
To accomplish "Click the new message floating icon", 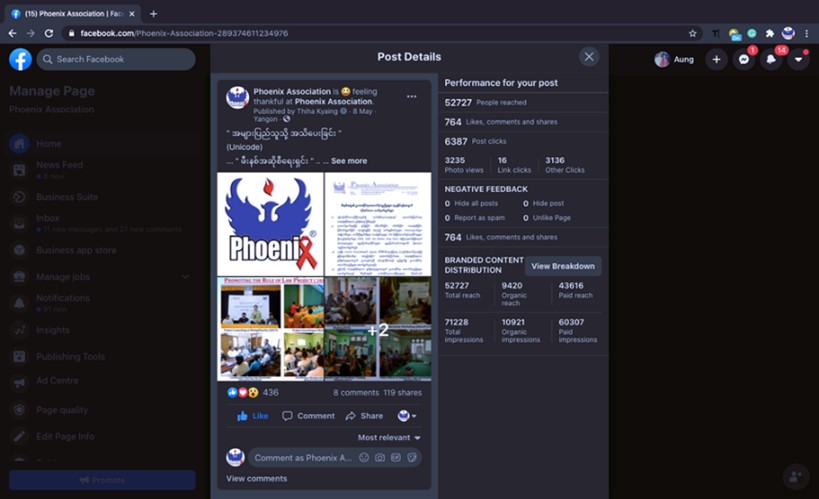I will click(795, 476).
